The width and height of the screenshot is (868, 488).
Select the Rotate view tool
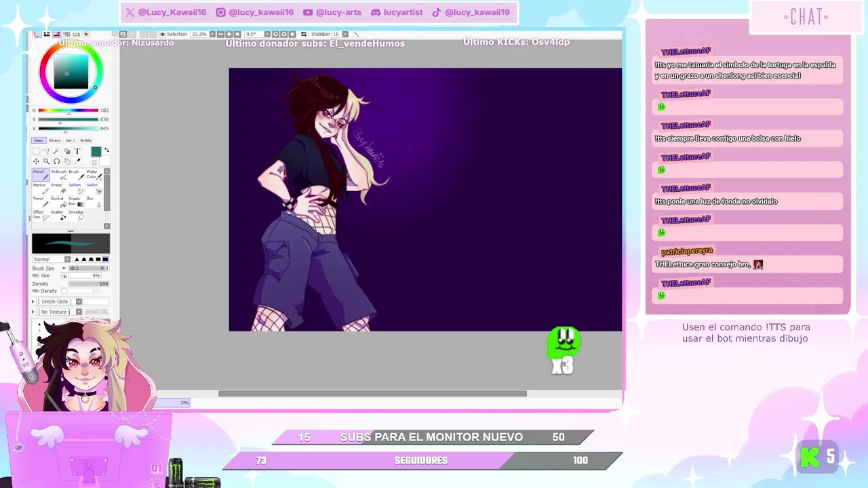(56, 161)
